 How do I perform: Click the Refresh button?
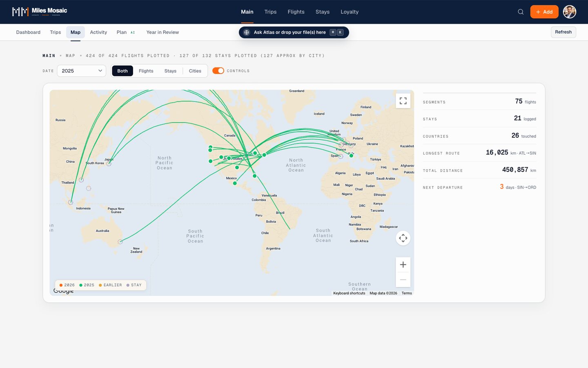563,32
